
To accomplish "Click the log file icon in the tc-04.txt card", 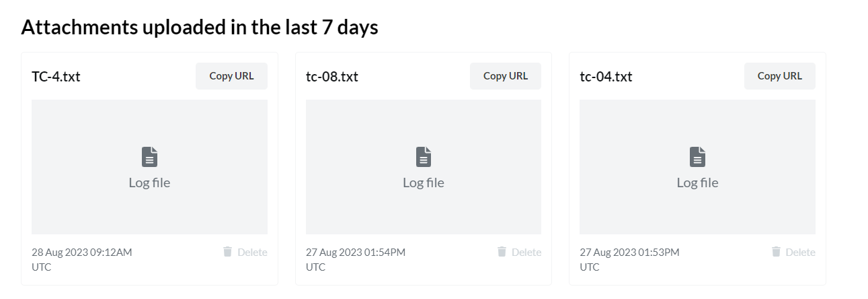I will tap(697, 157).
